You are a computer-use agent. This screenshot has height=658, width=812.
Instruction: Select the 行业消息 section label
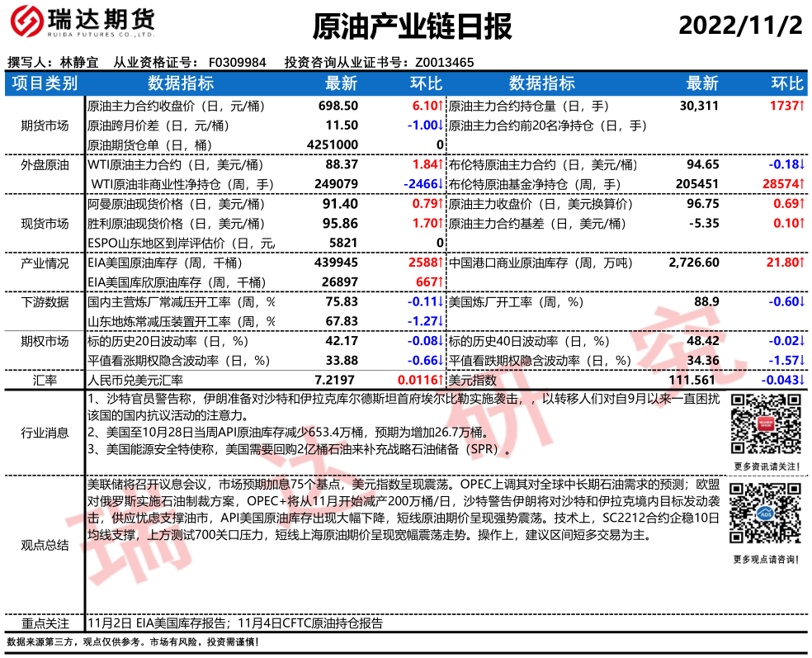pyautogui.click(x=45, y=432)
